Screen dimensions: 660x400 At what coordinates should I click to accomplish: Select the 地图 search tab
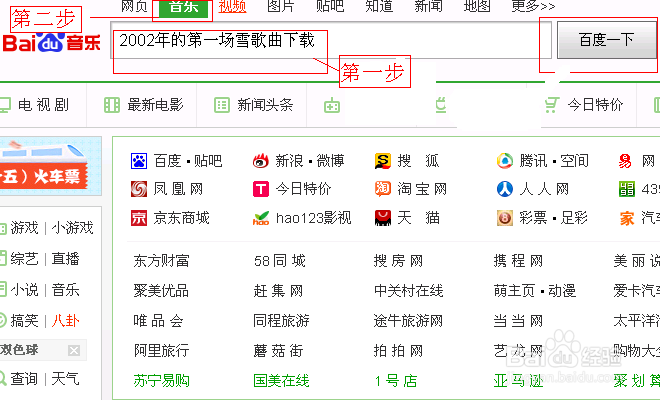477,6
